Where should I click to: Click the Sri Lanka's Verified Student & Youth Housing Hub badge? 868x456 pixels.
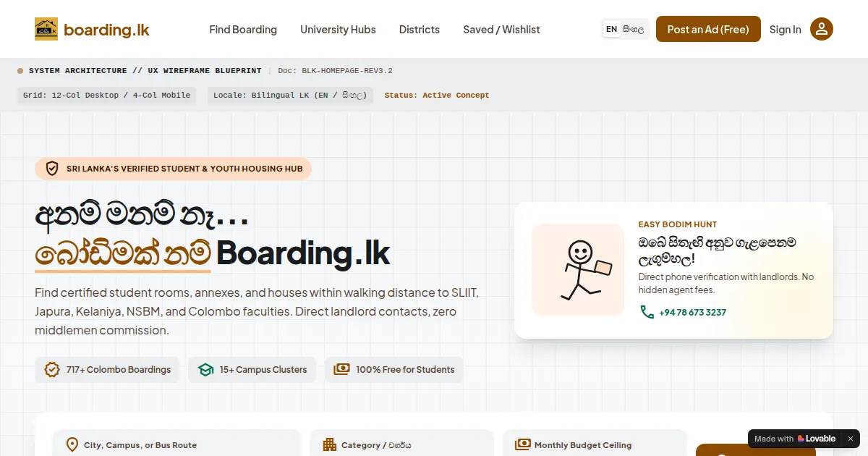click(x=173, y=169)
